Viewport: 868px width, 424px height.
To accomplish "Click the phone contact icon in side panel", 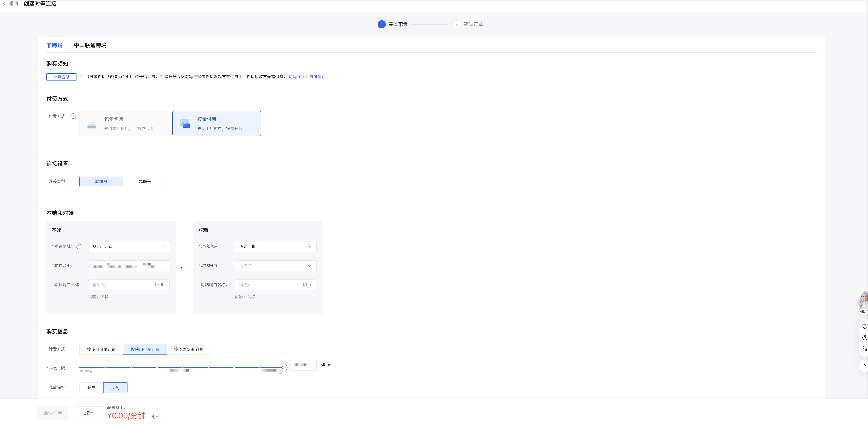I will 865,349.
